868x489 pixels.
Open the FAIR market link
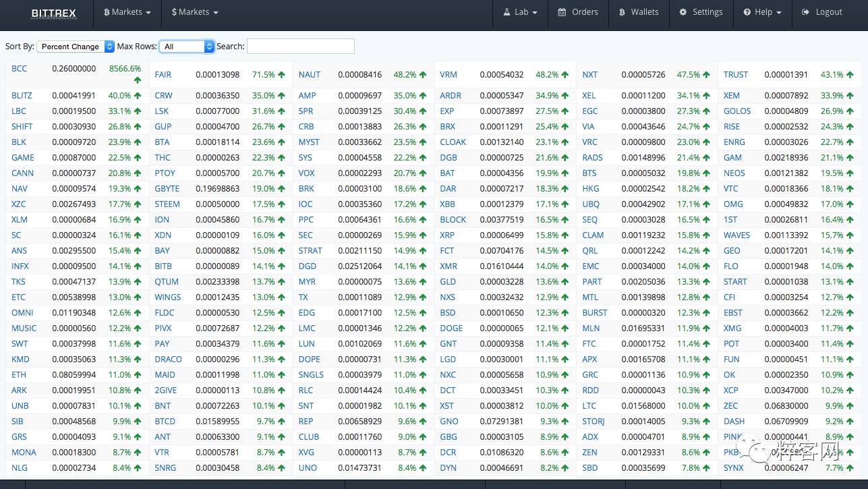[x=163, y=75]
